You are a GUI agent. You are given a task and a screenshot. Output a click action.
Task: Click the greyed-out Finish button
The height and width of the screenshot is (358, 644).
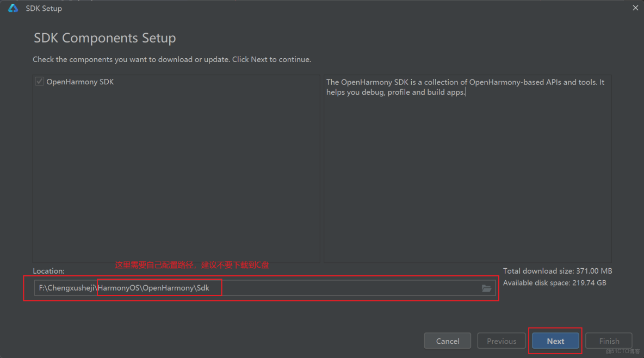(609, 341)
